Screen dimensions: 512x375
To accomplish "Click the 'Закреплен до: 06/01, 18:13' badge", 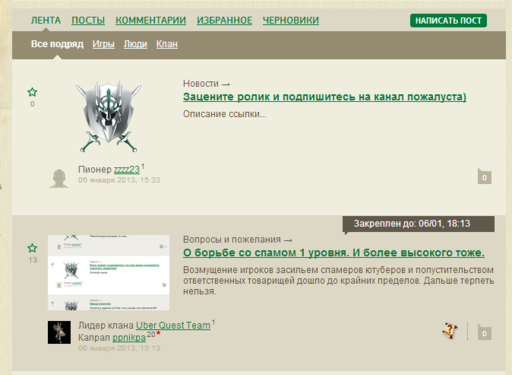I will pos(418,224).
